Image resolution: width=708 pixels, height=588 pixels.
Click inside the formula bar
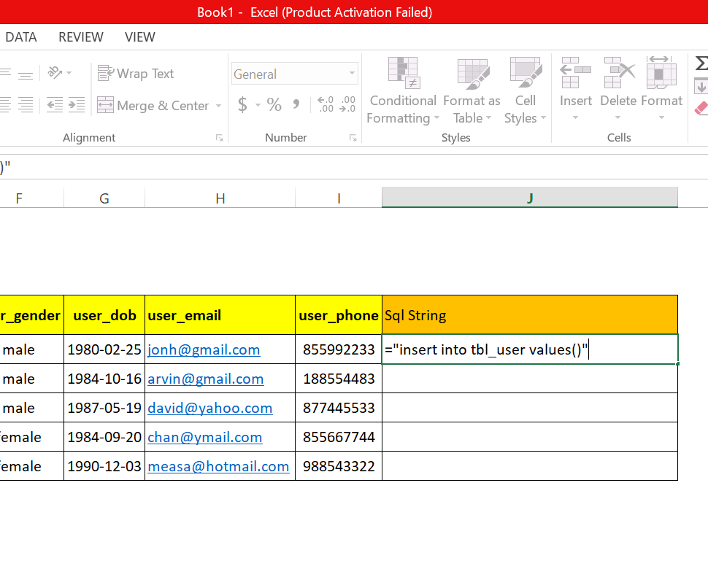click(354, 167)
